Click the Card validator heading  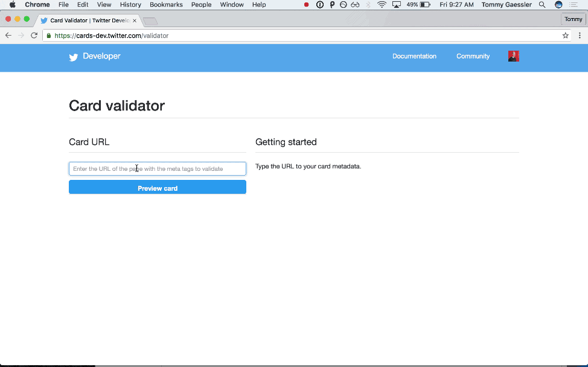point(117,106)
